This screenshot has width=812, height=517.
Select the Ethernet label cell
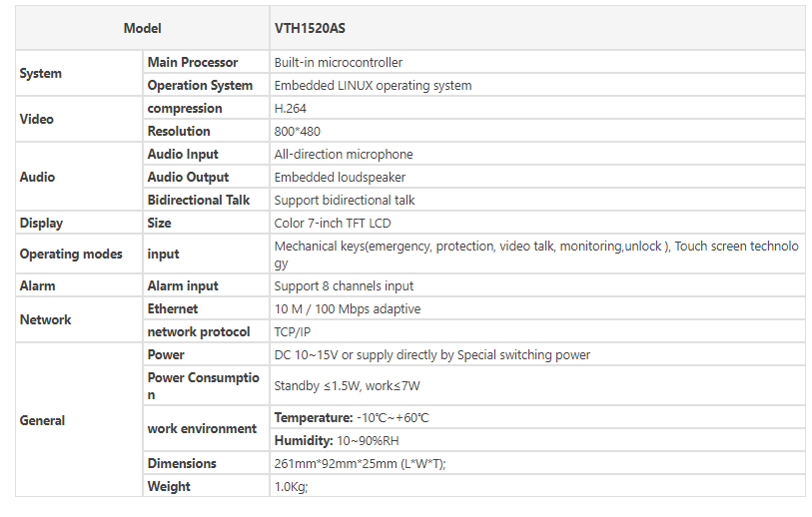pos(206,309)
